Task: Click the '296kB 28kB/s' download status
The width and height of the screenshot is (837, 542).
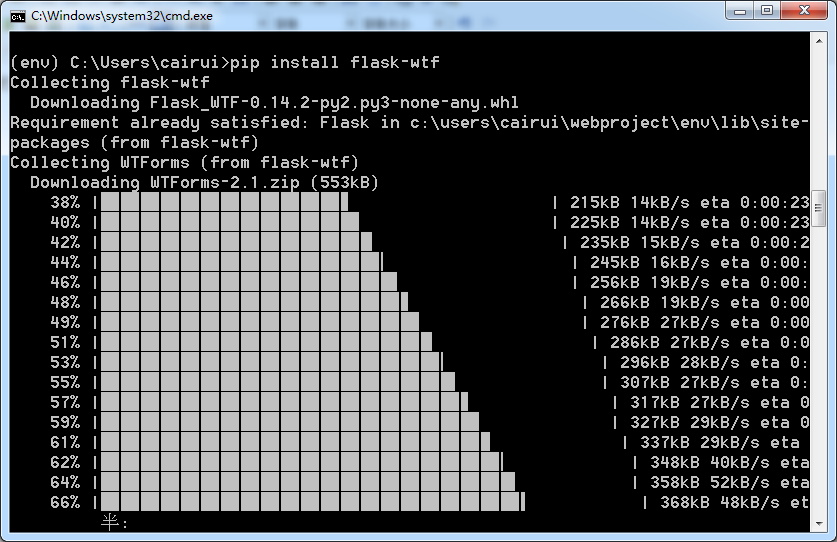Action: (x=680, y=363)
